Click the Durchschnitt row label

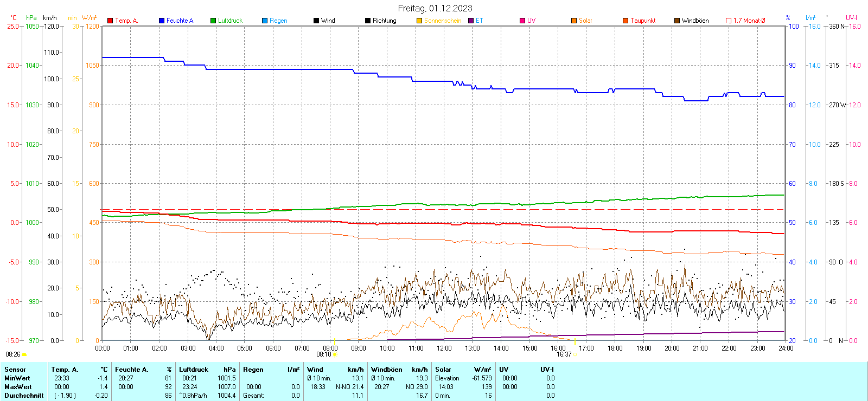tap(24, 396)
